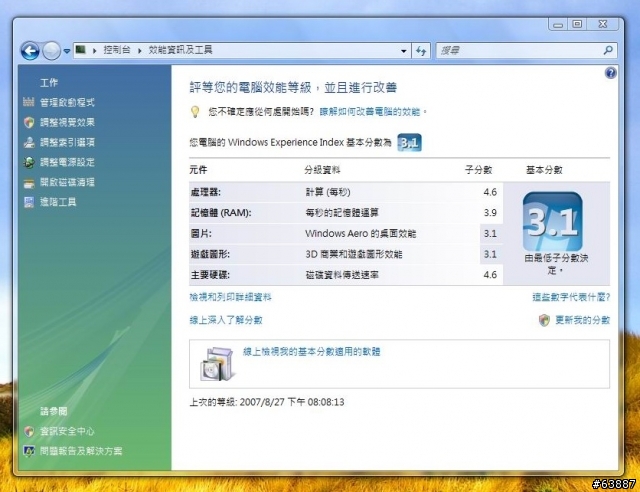Select 效能資訊及工具 breadcrumb segment
Viewport: 640px width, 492px height.
click(x=180, y=50)
